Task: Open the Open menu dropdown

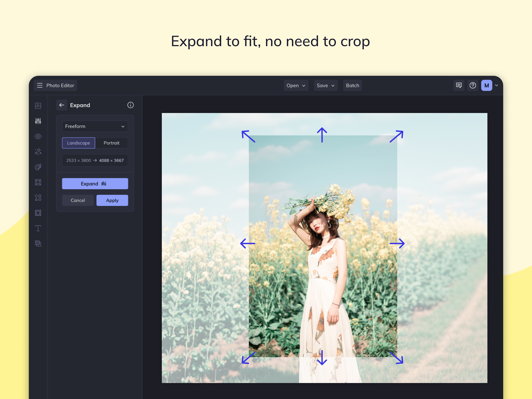Action: (x=296, y=86)
